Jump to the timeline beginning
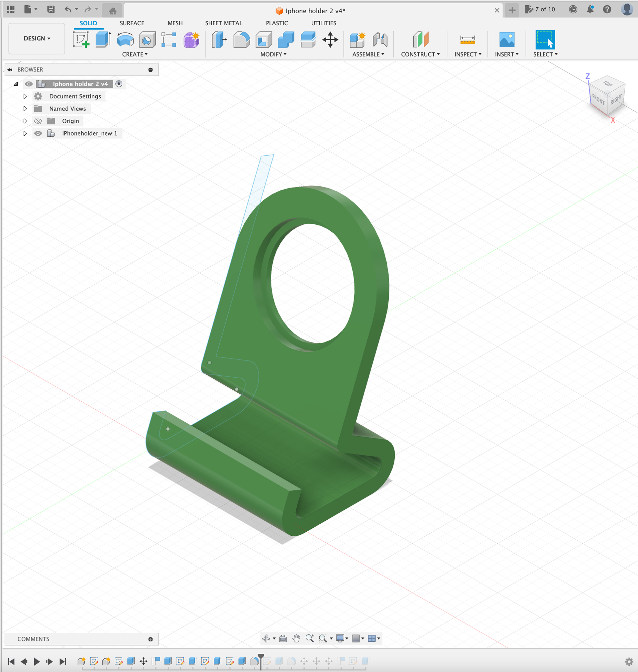 click(x=11, y=661)
